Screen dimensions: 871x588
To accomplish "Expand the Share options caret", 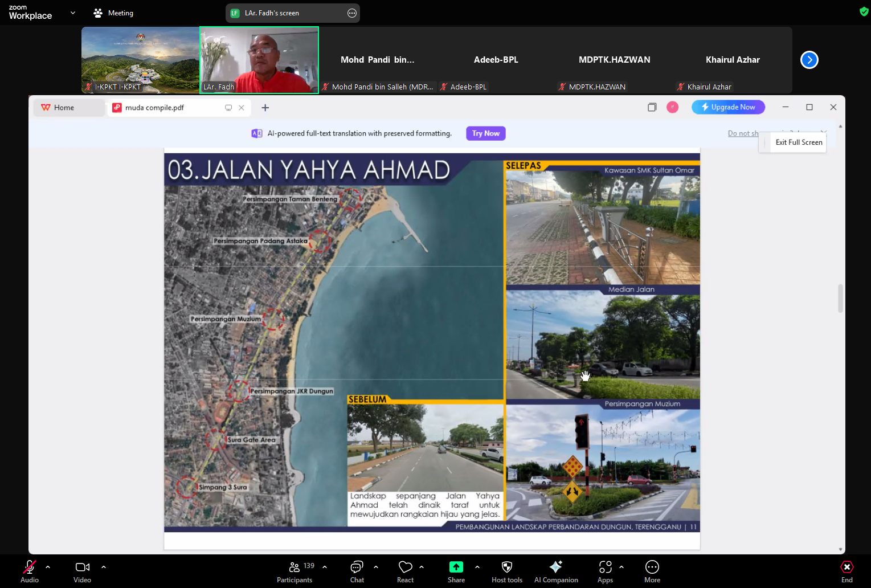I will 477,567.
